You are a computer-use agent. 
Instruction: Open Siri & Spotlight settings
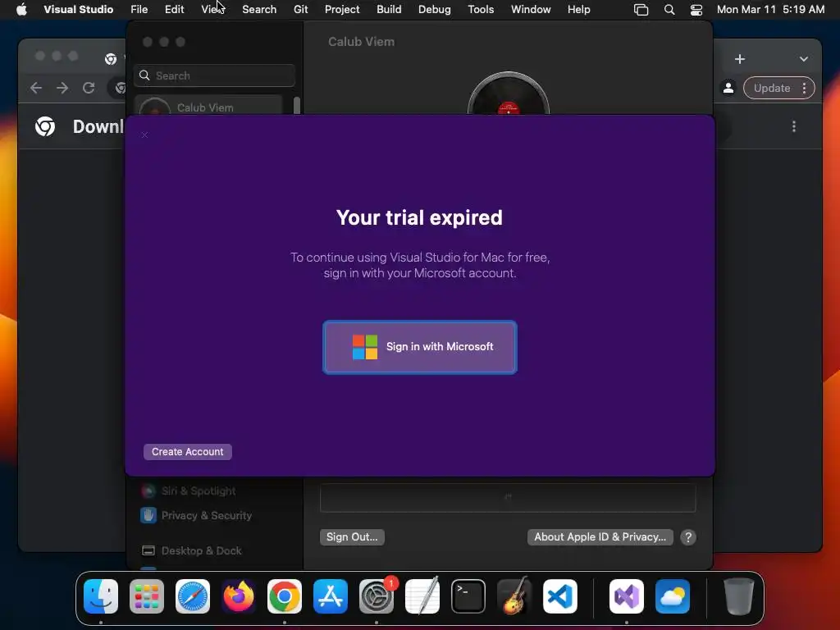(x=189, y=491)
